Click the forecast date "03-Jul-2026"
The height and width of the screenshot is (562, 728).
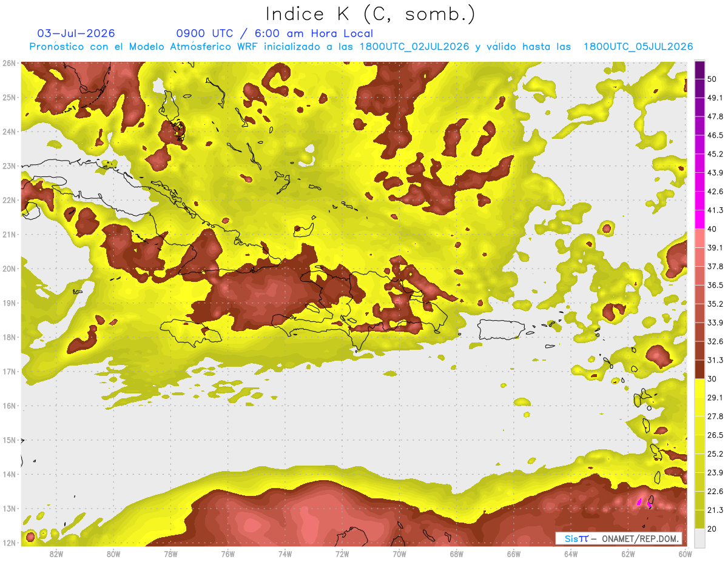point(76,33)
